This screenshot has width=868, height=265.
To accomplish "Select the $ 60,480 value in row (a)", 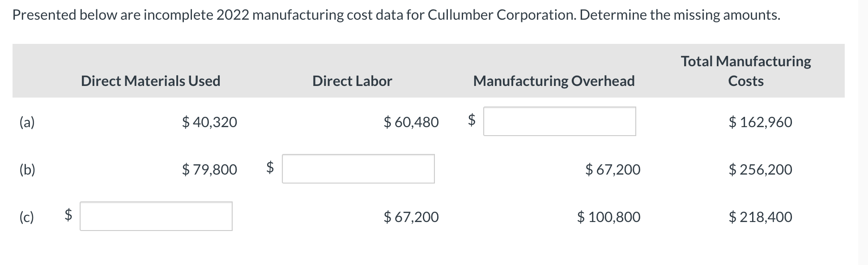I will (x=410, y=121).
